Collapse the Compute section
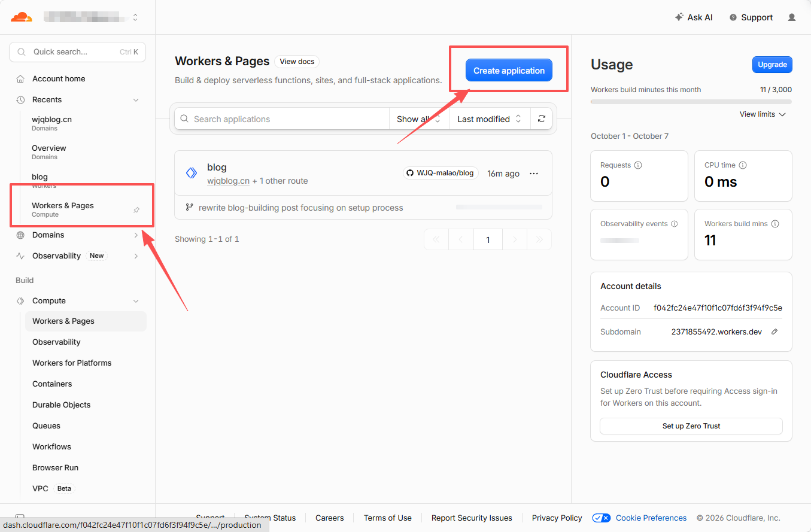Image resolution: width=811 pixels, height=532 pixels. coord(136,301)
